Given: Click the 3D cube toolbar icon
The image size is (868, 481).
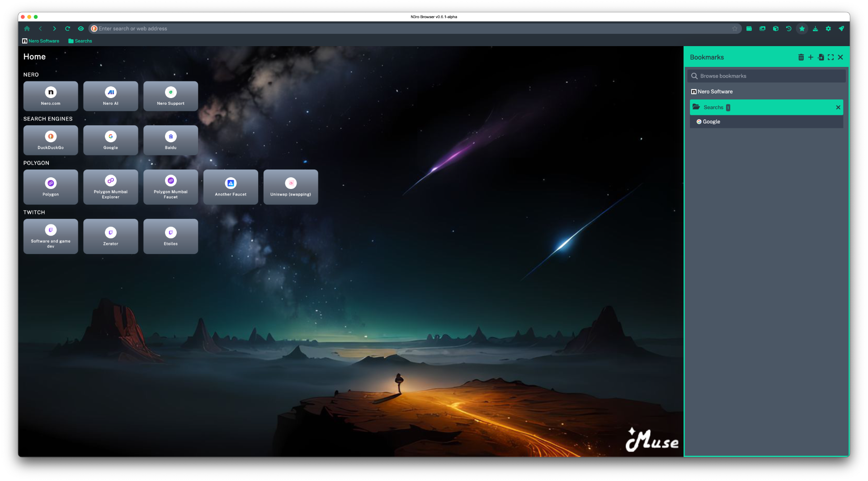Looking at the screenshot, I should [x=776, y=28].
